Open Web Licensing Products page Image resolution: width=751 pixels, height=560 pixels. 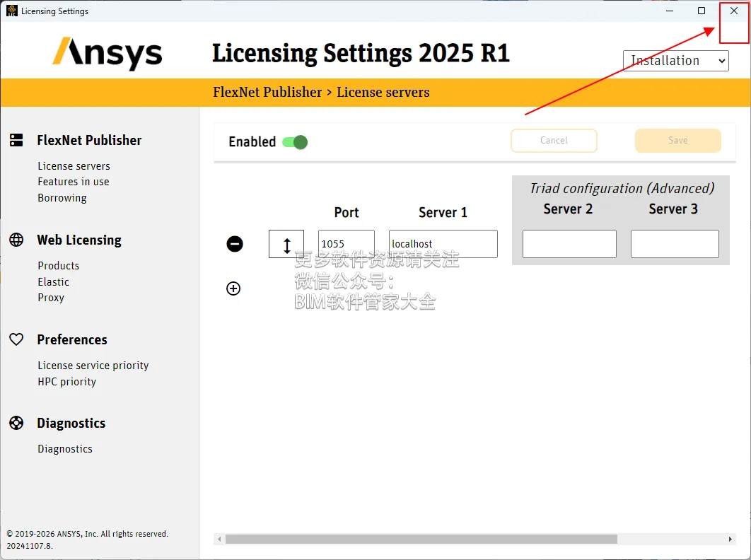pyautogui.click(x=59, y=265)
